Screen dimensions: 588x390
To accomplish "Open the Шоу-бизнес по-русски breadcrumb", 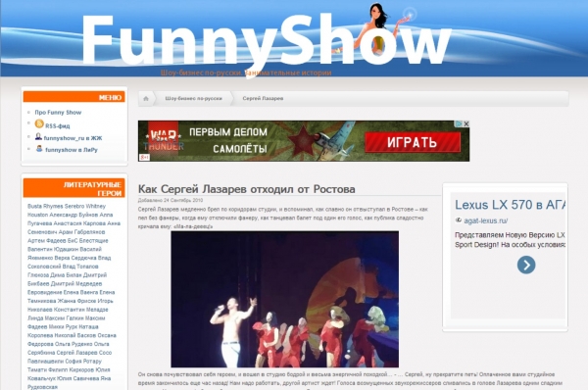I will coord(193,99).
